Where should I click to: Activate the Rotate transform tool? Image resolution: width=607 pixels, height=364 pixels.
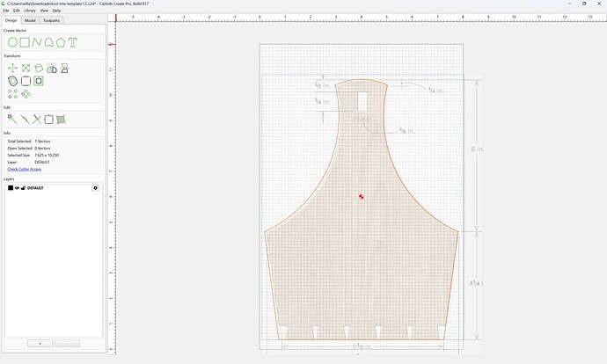click(x=39, y=68)
